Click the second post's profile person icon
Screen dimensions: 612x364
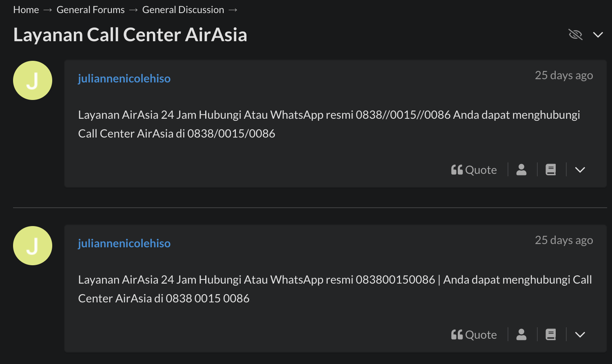521,335
